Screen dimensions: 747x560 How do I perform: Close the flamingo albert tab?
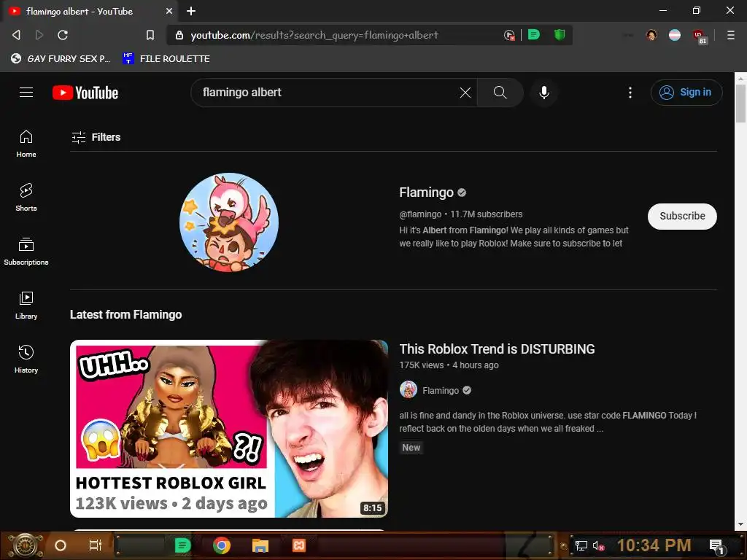169,11
